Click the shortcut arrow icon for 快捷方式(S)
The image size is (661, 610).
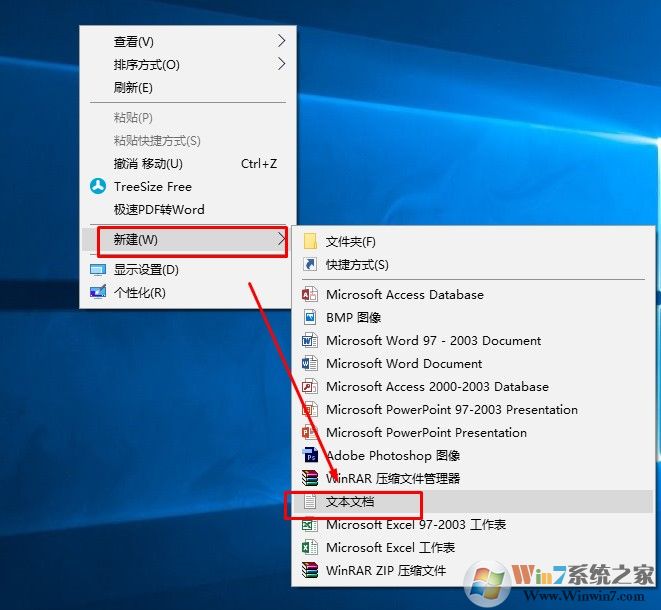310,264
